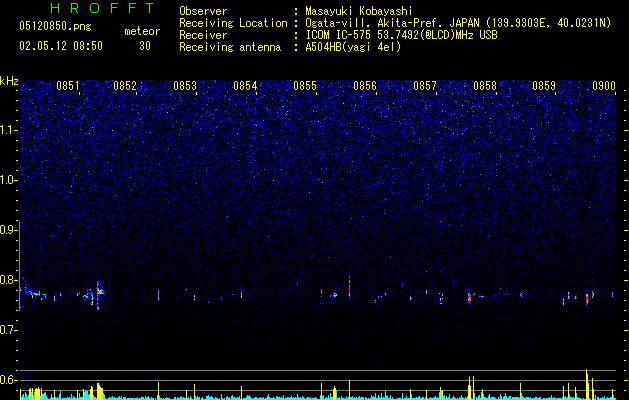
Task: Click the 0.9 frequency axis label
Action: coord(8,230)
